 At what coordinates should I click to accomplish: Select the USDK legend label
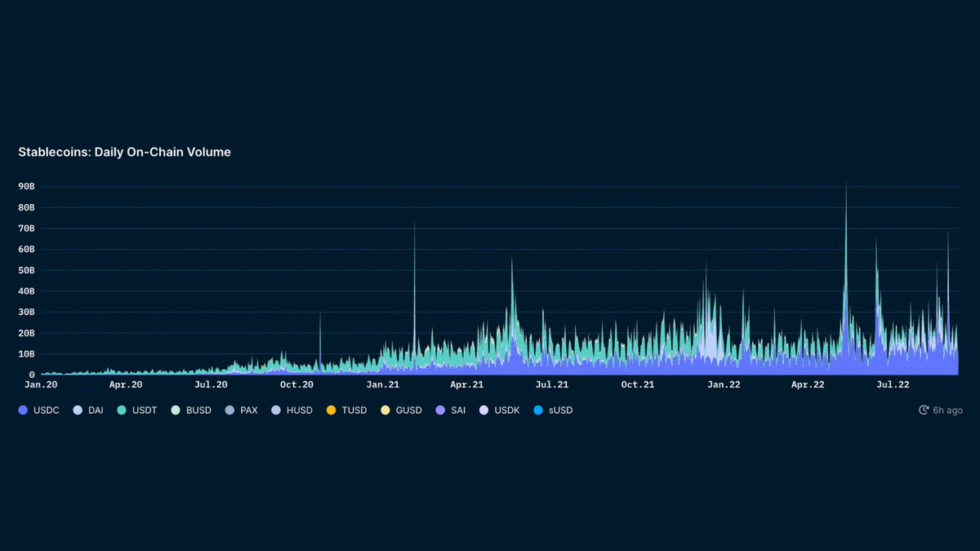507,410
